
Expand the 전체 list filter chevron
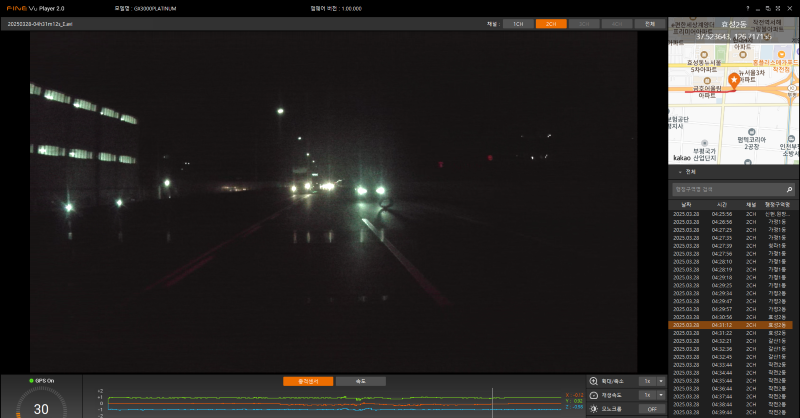680,172
